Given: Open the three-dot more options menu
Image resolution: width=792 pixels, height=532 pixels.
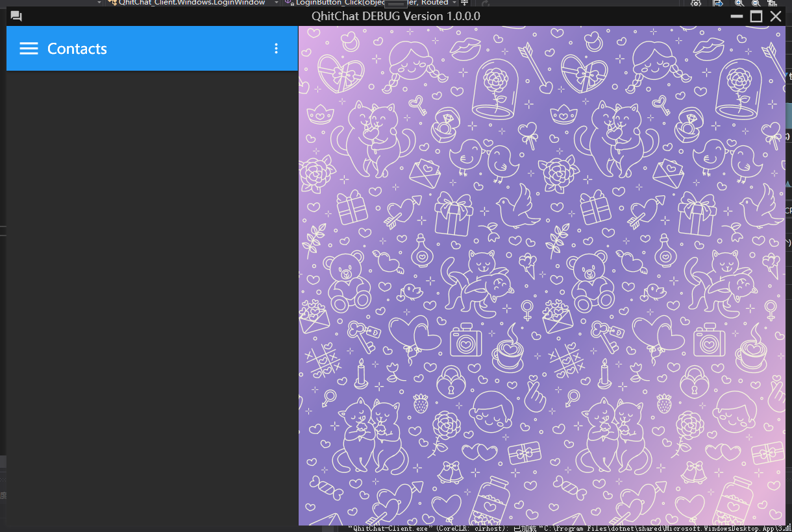Looking at the screenshot, I should click(x=276, y=49).
